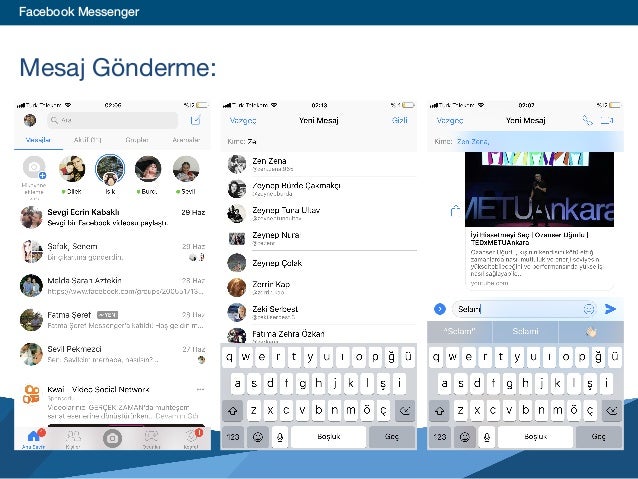The image size is (638, 479).
Task: Click the search field in left screen
Action: click(112, 120)
